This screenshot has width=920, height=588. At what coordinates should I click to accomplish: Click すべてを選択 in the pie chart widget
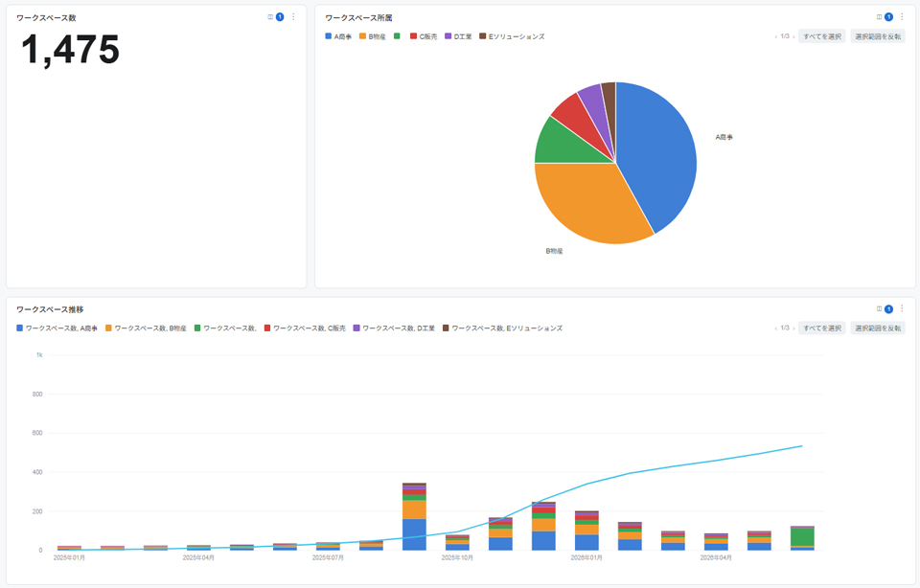[x=822, y=36]
